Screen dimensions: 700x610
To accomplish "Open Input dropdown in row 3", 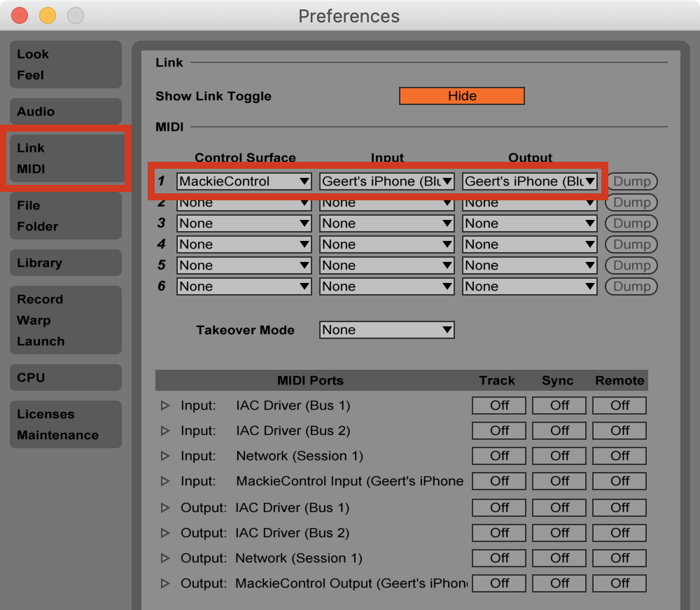I will (x=386, y=223).
